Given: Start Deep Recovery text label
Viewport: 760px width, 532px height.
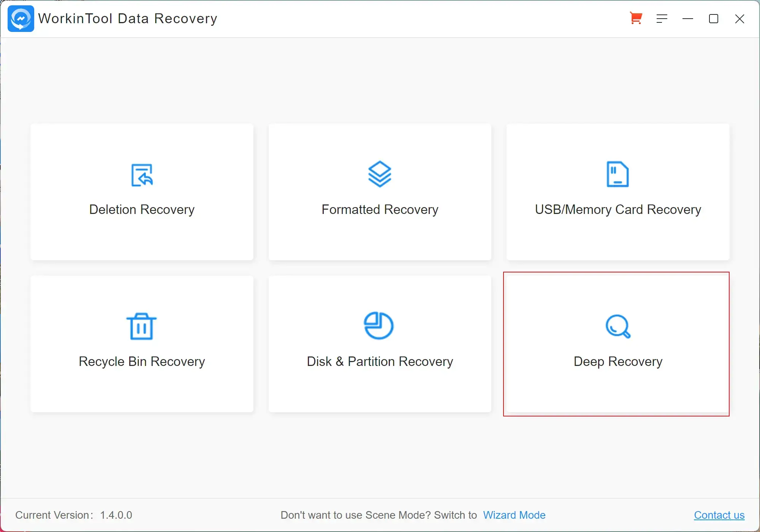Looking at the screenshot, I should click(618, 361).
